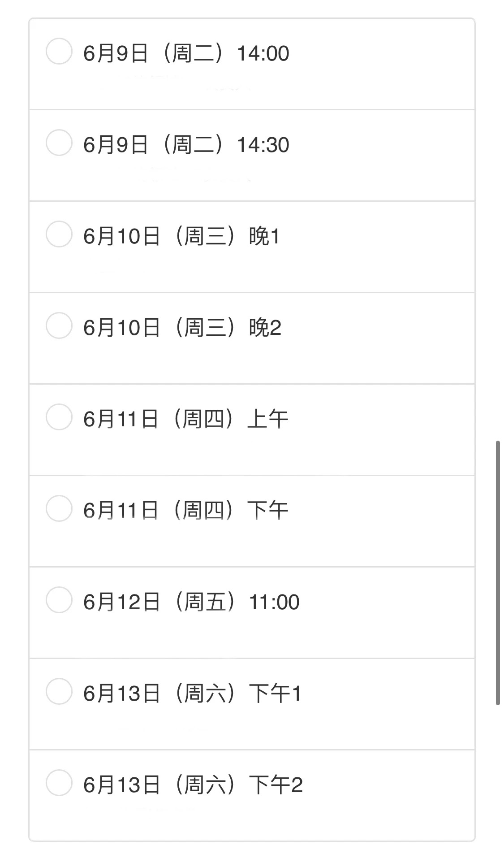This screenshot has height=867, width=504.
Task: Click the 6月12日（周五）11:00 label text
Action: coord(191,603)
